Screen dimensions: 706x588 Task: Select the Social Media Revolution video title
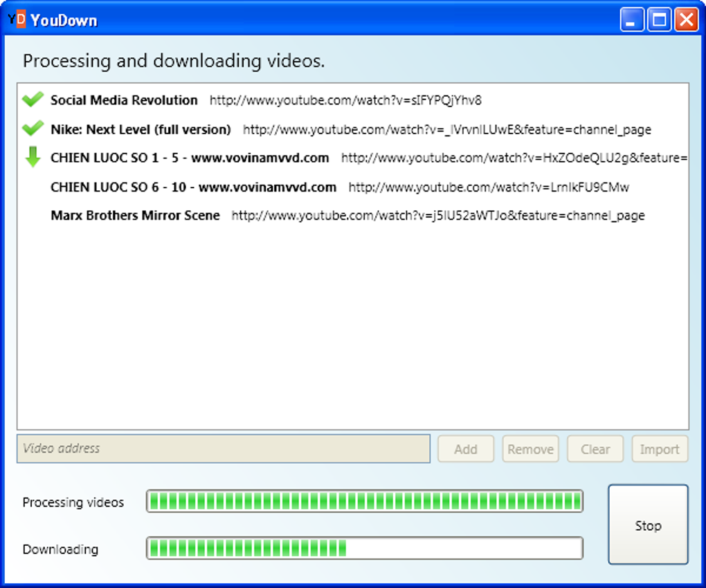125,100
